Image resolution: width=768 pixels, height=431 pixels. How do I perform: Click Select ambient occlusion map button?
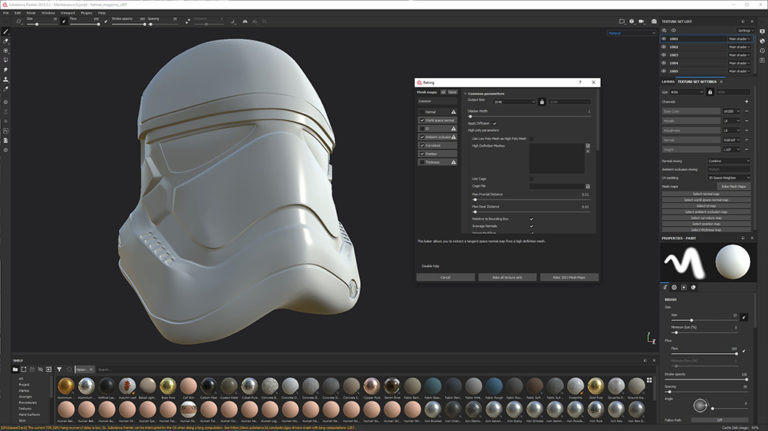coord(706,212)
